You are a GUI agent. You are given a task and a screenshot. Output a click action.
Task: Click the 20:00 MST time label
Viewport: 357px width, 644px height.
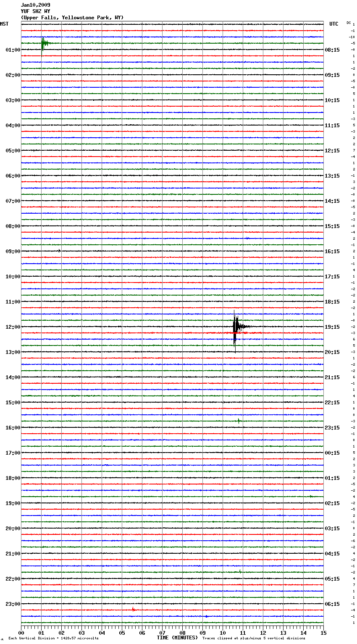(x=13, y=529)
